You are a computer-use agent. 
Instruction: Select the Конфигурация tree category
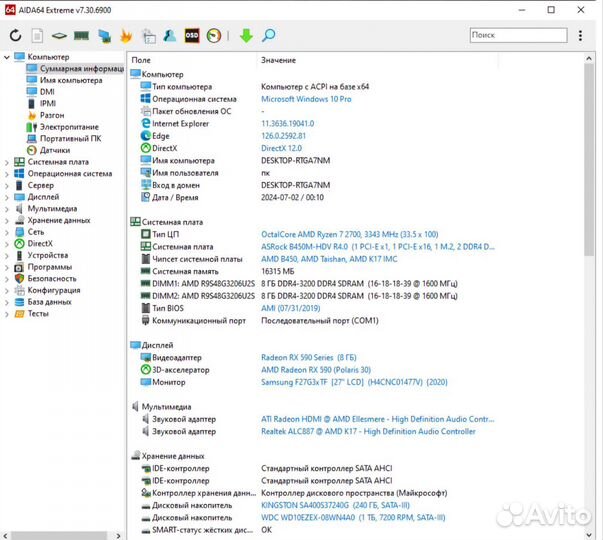coord(47,290)
